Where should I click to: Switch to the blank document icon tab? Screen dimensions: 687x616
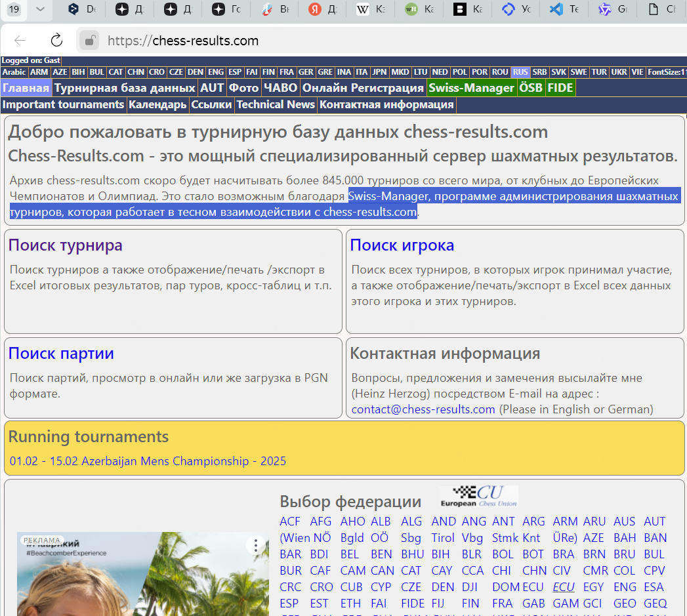tap(654, 9)
